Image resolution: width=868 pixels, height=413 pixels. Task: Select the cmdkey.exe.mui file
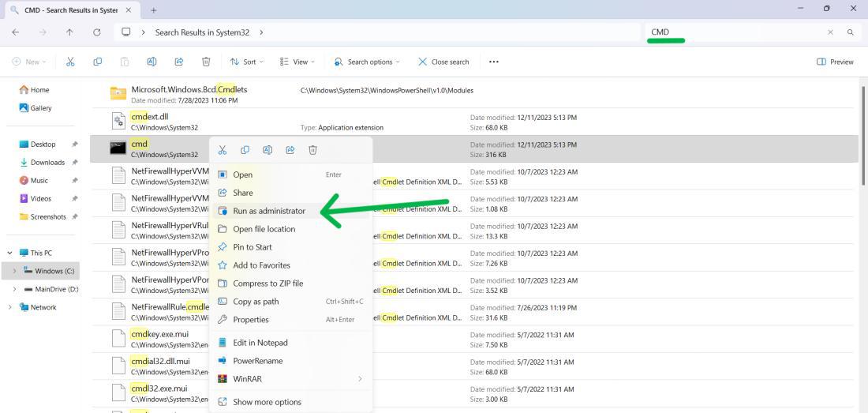(474, 339)
